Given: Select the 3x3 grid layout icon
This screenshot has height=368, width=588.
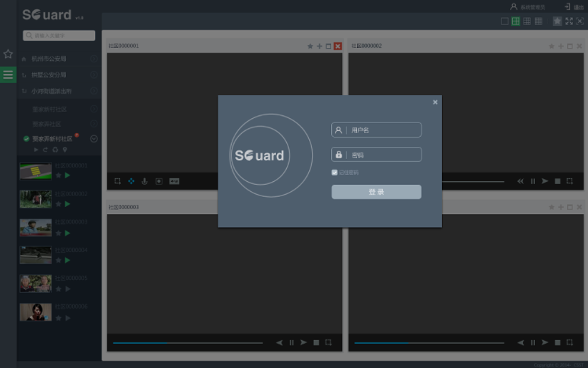Looking at the screenshot, I should coord(527,21).
